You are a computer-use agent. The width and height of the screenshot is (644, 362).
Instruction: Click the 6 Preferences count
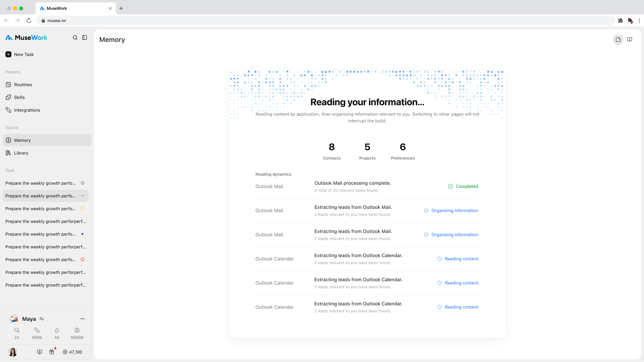pos(403,151)
